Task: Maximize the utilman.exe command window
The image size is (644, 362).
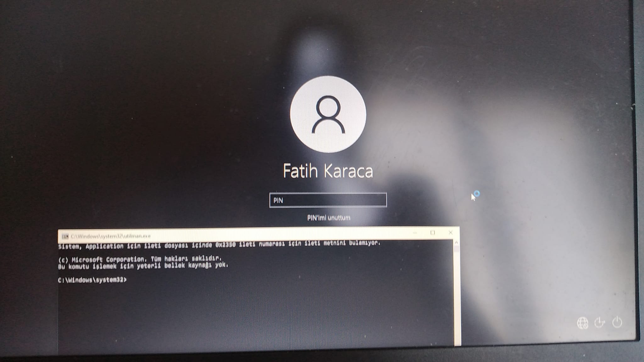Action: [x=433, y=233]
